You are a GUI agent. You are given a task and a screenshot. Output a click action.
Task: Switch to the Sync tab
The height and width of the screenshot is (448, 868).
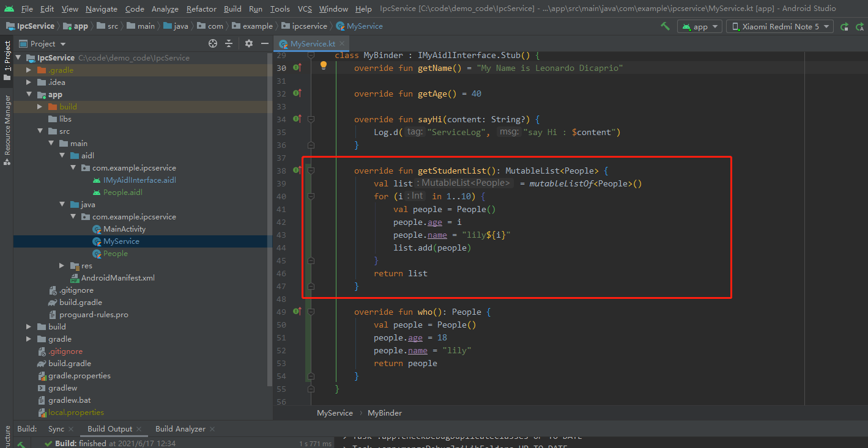pyautogui.click(x=56, y=429)
